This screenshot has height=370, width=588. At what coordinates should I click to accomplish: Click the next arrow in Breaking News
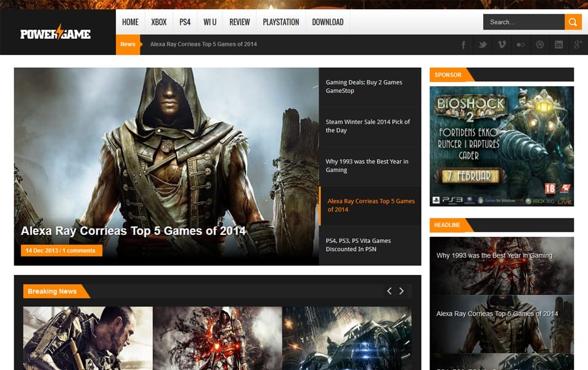(x=402, y=290)
